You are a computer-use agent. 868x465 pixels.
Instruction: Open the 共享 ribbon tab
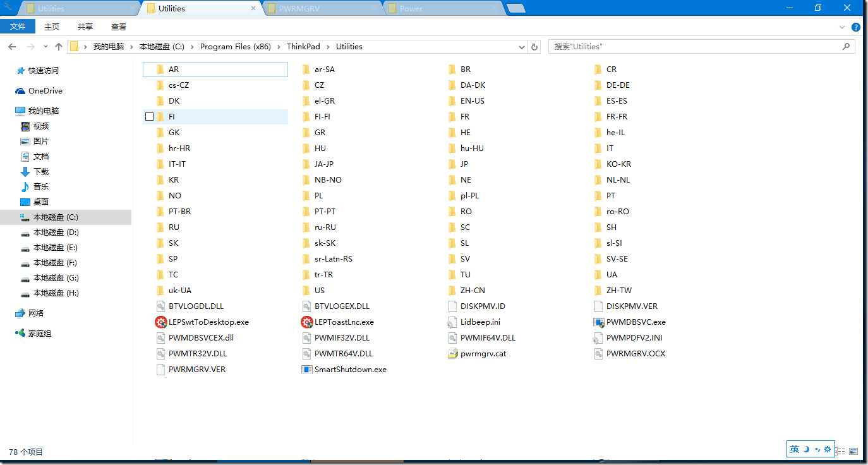point(85,27)
